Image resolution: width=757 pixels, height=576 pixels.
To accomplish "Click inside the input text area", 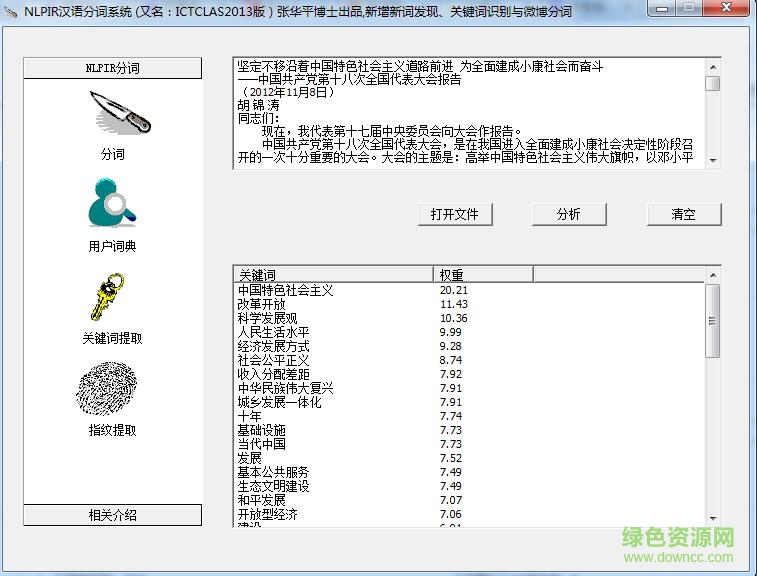I will point(468,113).
